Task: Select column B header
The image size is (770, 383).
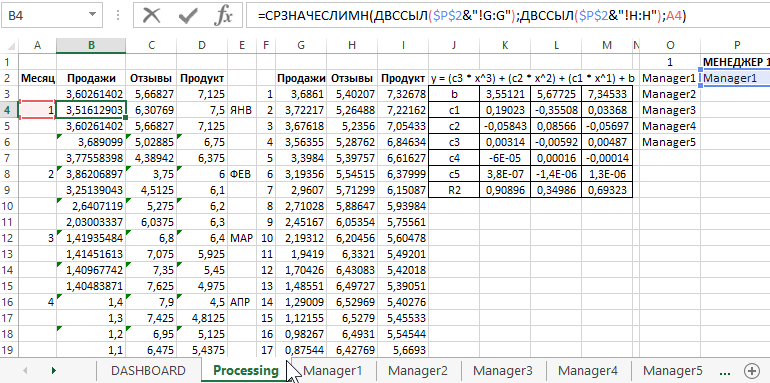Action: [x=91, y=45]
